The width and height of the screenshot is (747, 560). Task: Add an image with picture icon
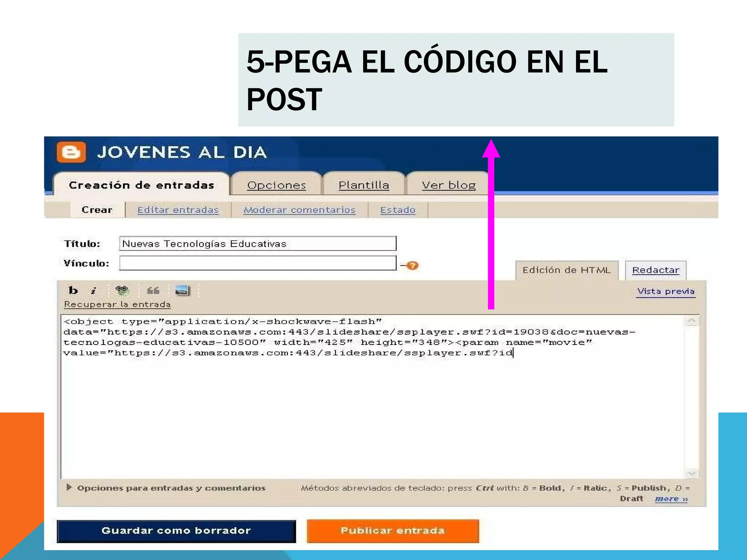coord(182,291)
